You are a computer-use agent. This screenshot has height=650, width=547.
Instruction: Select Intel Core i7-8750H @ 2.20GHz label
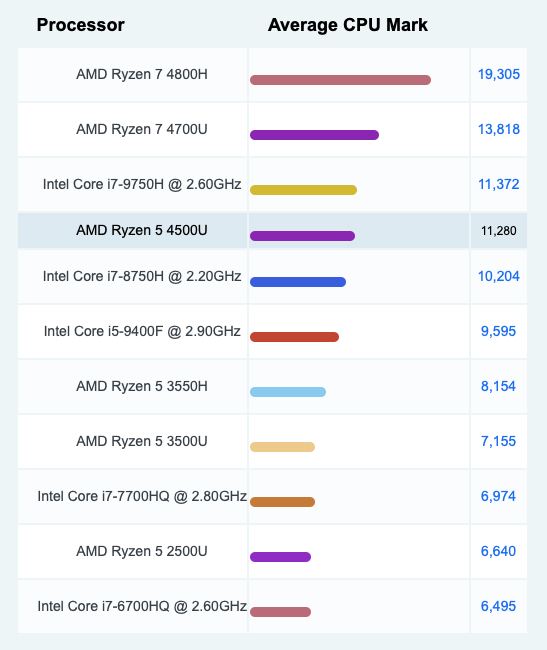click(x=142, y=276)
